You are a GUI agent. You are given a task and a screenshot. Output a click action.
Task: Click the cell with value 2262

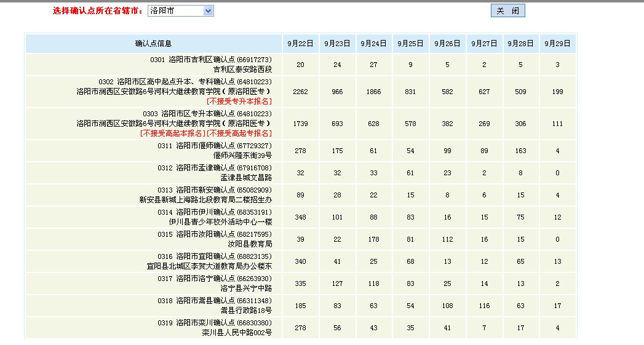point(300,92)
